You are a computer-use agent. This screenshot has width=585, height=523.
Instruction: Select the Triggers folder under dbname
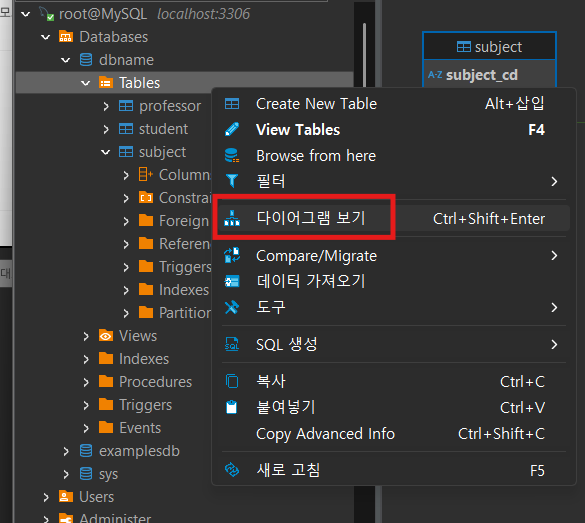(x=135, y=405)
